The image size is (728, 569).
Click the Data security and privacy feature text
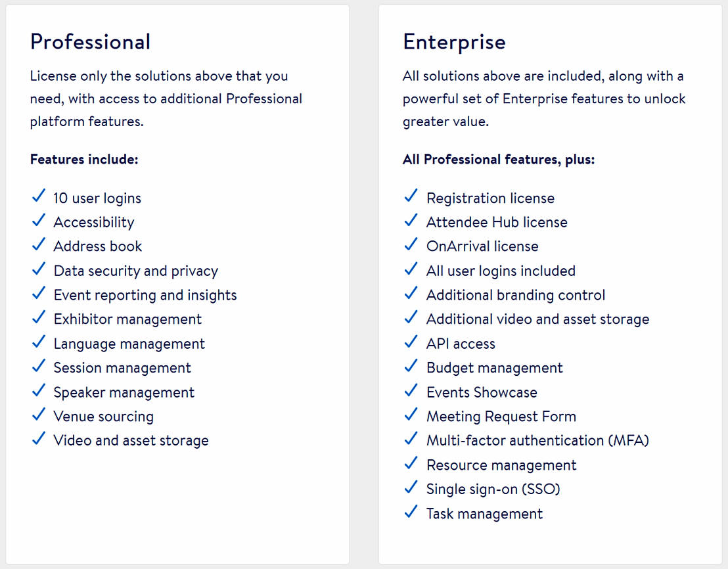pyautogui.click(x=135, y=271)
